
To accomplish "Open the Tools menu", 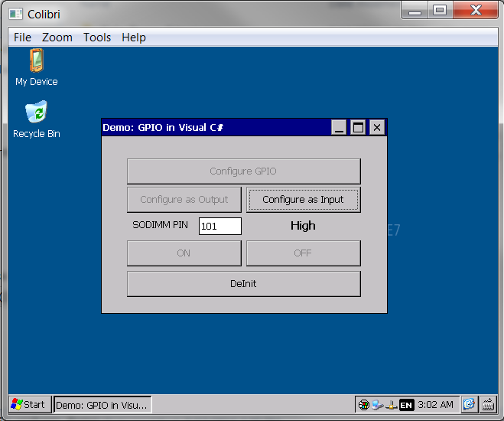I will click(97, 38).
